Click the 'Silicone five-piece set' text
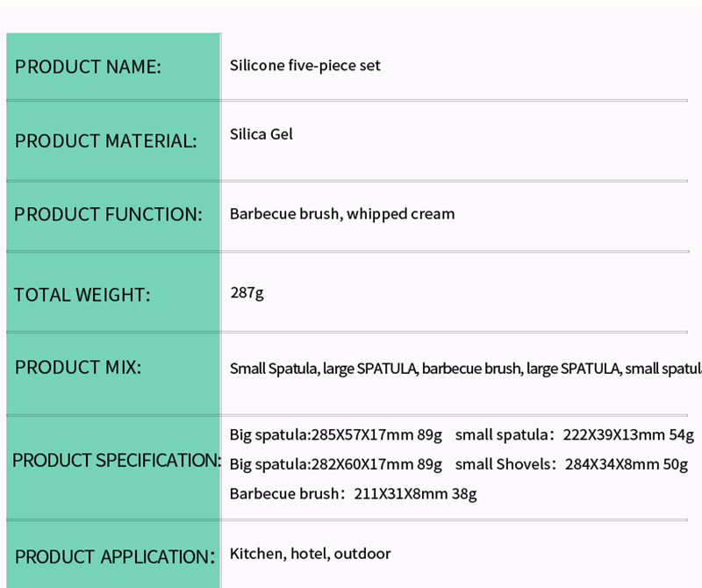 coord(304,65)
